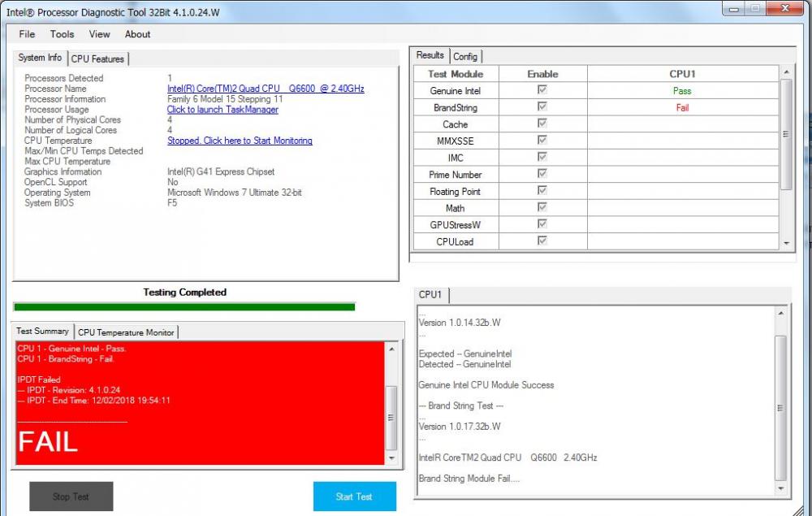Click 'Genuine Intel CPU Module Success' log line
812x516 pixels.
pos(486,385)
